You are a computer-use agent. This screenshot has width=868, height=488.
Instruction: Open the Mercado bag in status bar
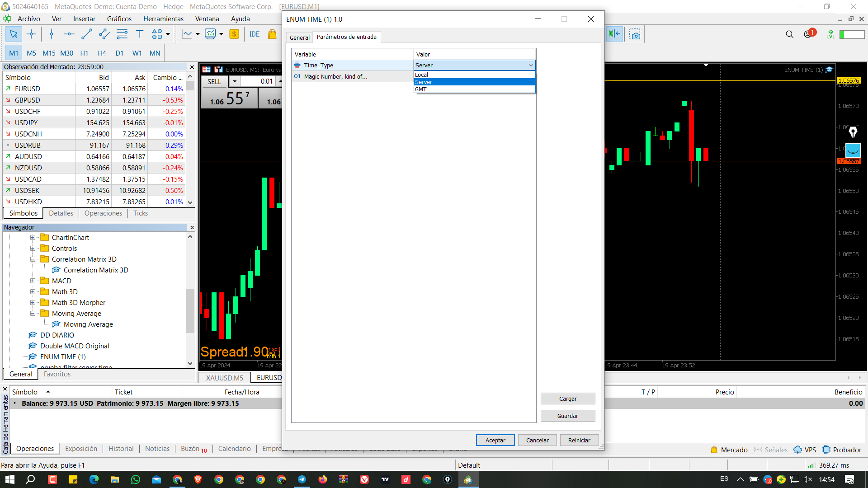point(729,450)
